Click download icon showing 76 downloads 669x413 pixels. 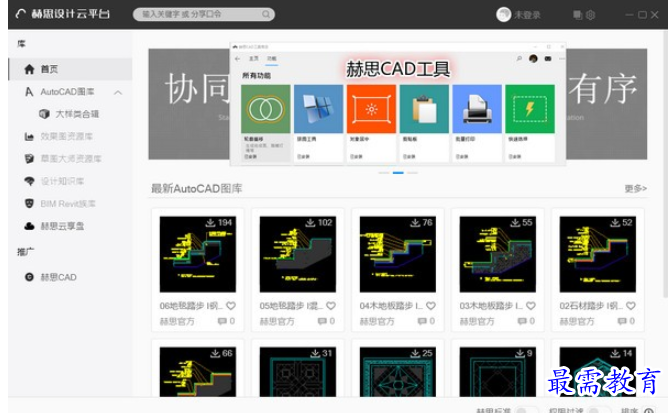point(415,223)
